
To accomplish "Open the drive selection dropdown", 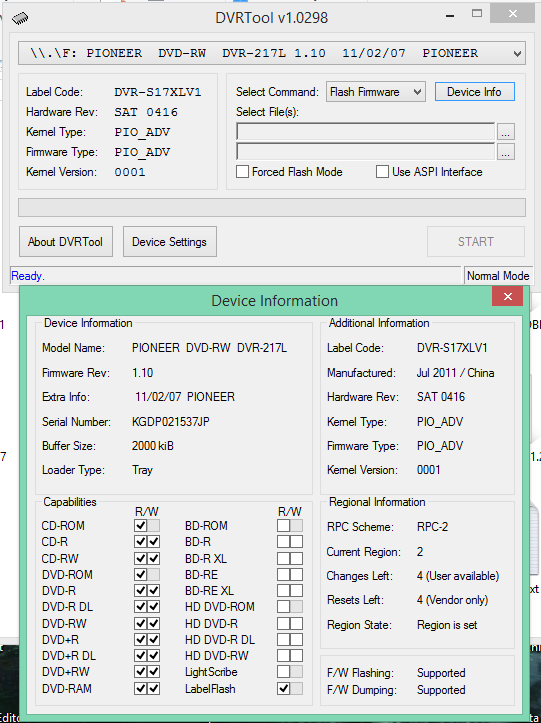I will tap(272, 53).
